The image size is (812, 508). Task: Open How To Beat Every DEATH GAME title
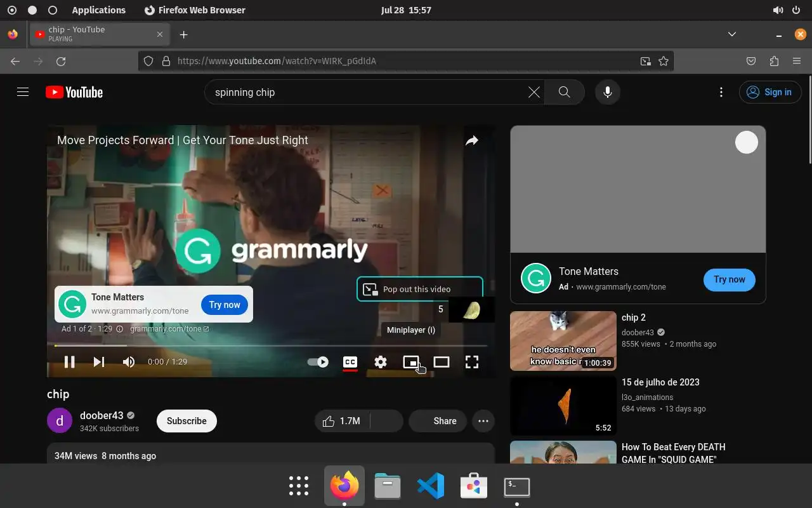coord(674,453)
